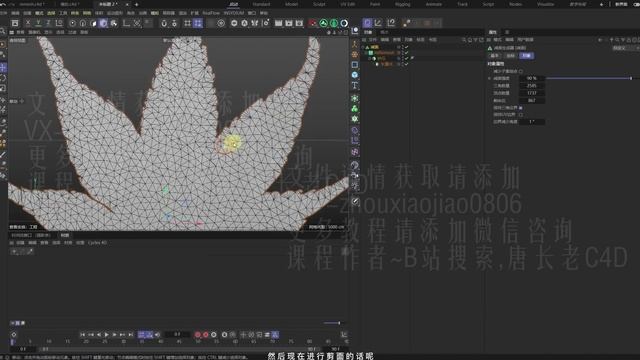Image resolution: width=640 pixels, height=360 pixels.
Task: Click the highlighted object mode icon
Action: click(x=367, y=23)
